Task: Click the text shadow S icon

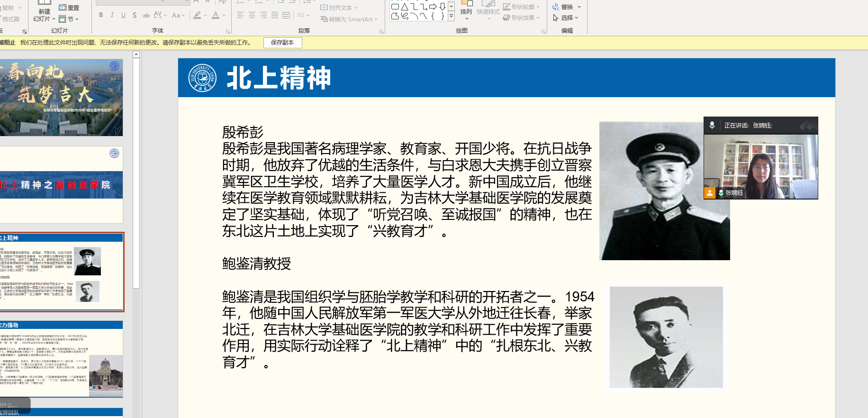Action: [135, 15]
